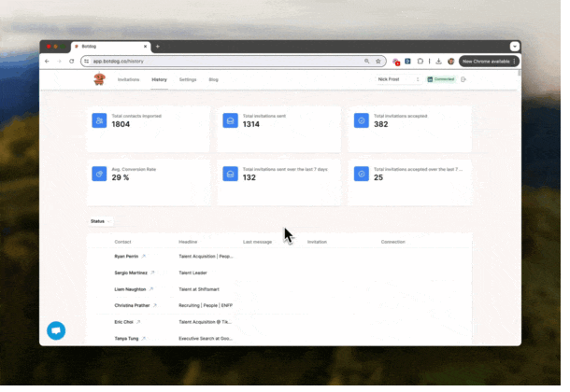Open the Chrome downloads icon
The image size is (570, 392).
coord(439,62)
